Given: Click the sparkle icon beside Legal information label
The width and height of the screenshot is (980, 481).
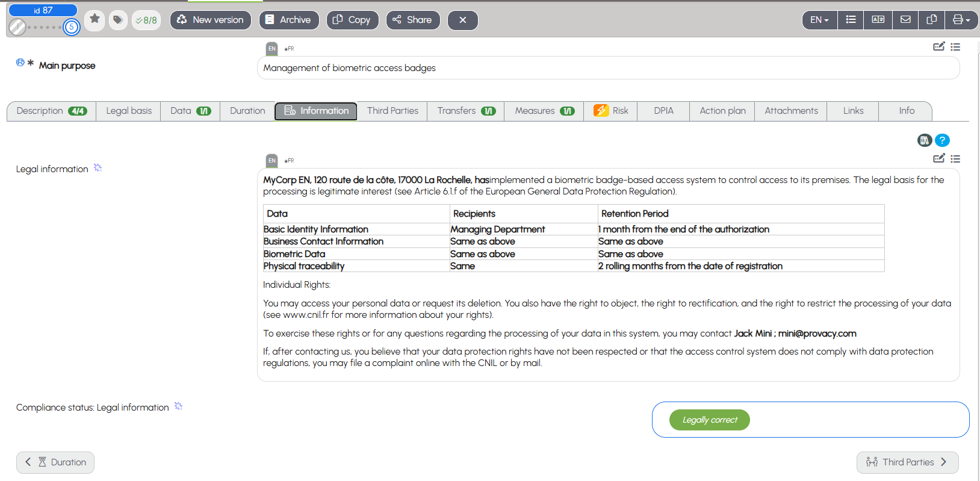Looking at the screenshot, I should pos(98,168).
